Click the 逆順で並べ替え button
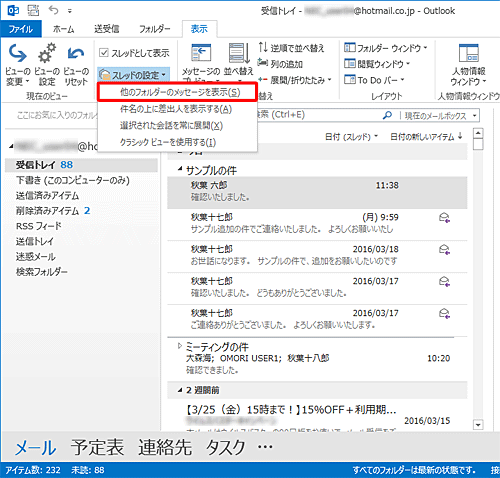Viewport: 500px width, 478px height. pyautogui.click(x=291, y=48)
